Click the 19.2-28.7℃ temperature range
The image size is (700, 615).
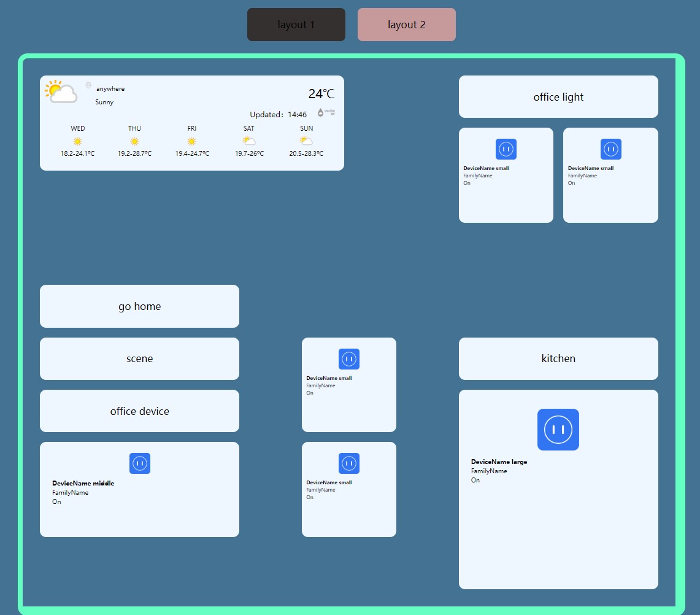pos(134,153)
